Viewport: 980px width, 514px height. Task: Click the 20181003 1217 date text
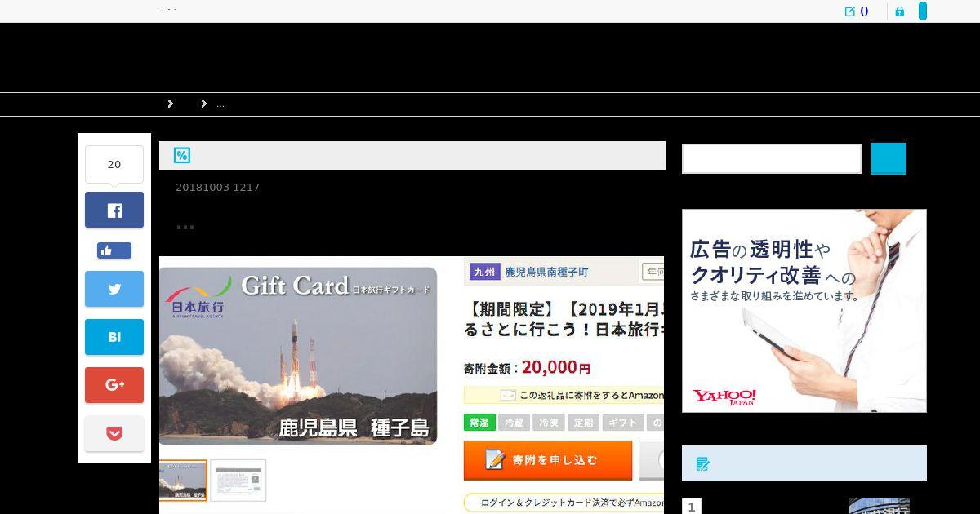click(x=217, y=188)
